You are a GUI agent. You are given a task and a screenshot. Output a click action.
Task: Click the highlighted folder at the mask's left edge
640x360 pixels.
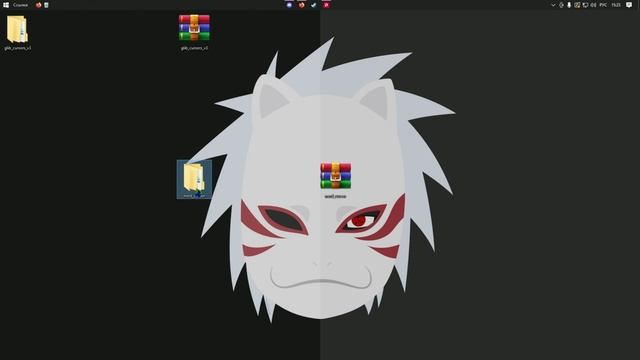point(194,180)
